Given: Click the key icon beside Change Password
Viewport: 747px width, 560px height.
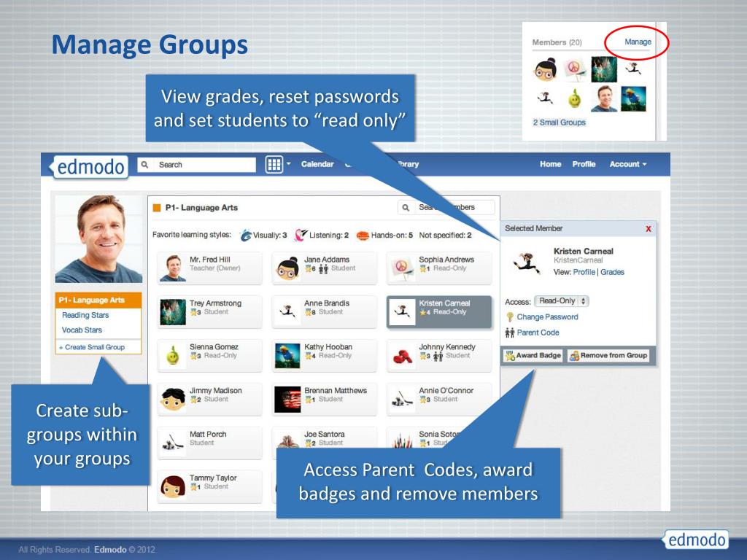Looking at the screenshot, I should [510, 317].
